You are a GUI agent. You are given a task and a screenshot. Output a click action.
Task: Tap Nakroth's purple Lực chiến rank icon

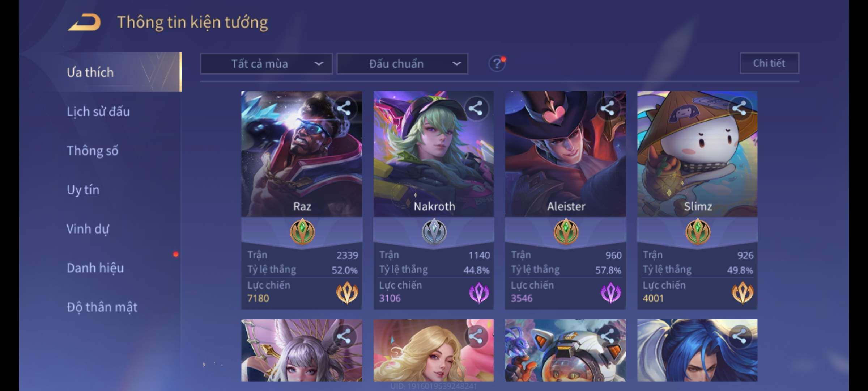click(x=479, y=293)
